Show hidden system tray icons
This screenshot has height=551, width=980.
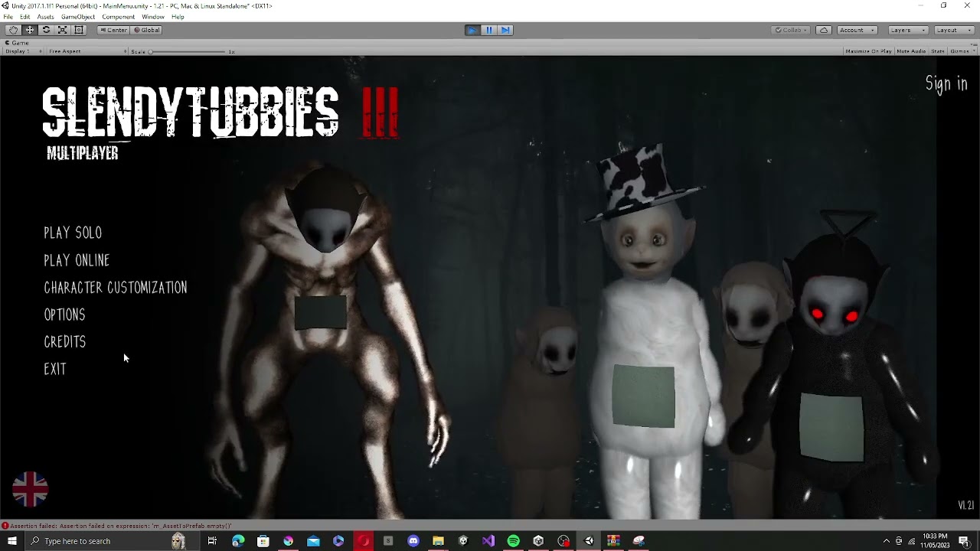tap(886, 541)
